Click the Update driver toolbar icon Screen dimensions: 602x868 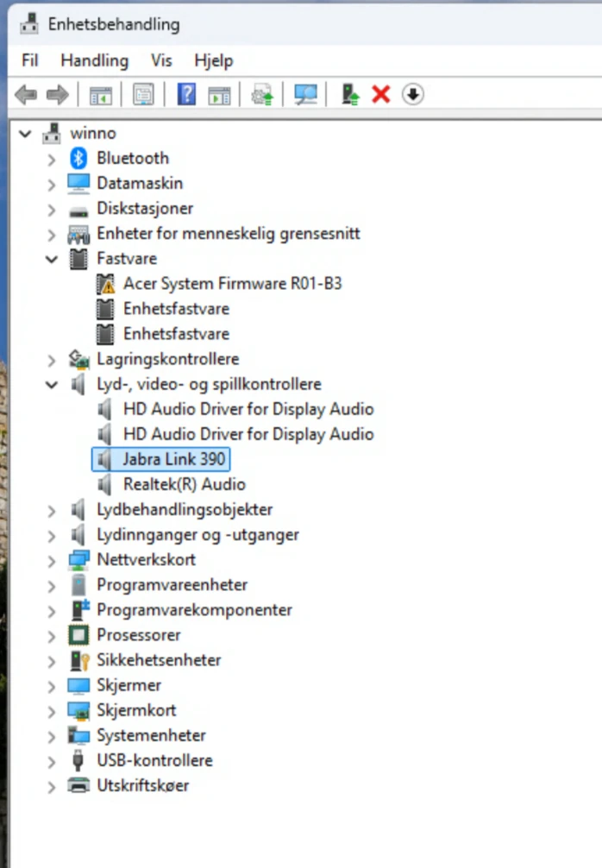click(262, 95)
